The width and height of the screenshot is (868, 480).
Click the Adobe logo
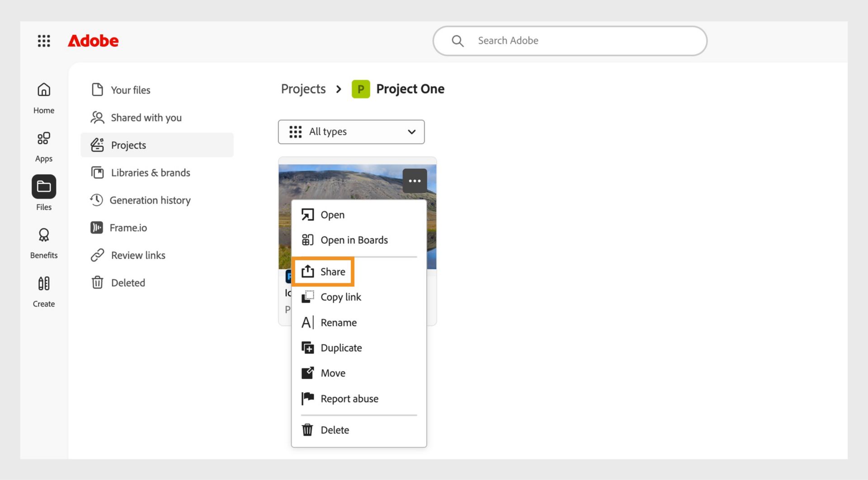pyautogui.click(x=93, y=41)
